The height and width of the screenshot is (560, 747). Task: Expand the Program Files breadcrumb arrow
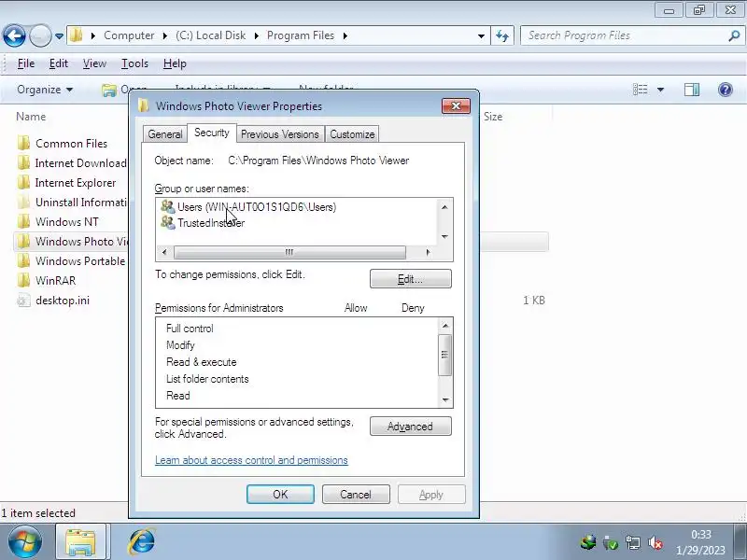(x=345, y=35)
